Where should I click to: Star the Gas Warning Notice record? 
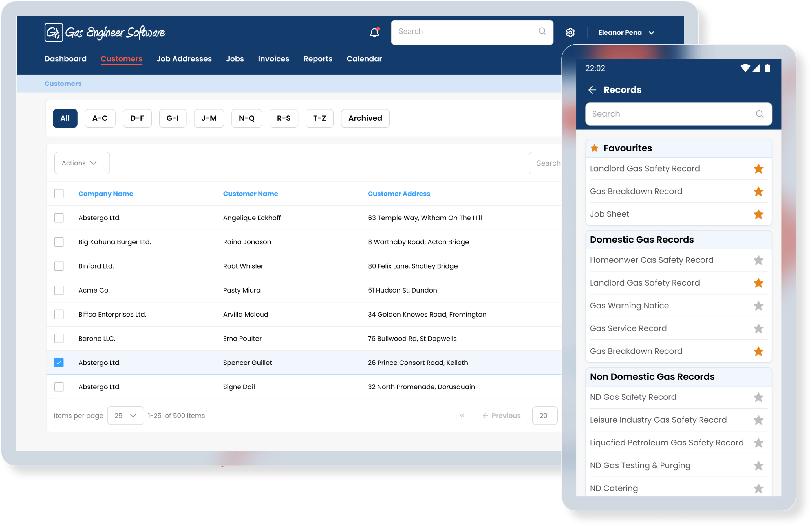758,306
